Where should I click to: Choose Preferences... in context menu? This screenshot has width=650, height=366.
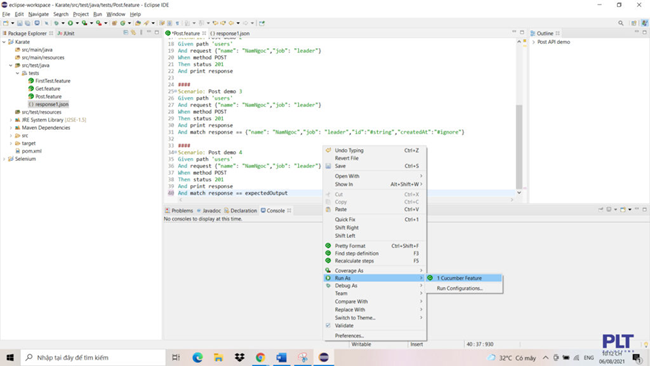coord(375,336)
